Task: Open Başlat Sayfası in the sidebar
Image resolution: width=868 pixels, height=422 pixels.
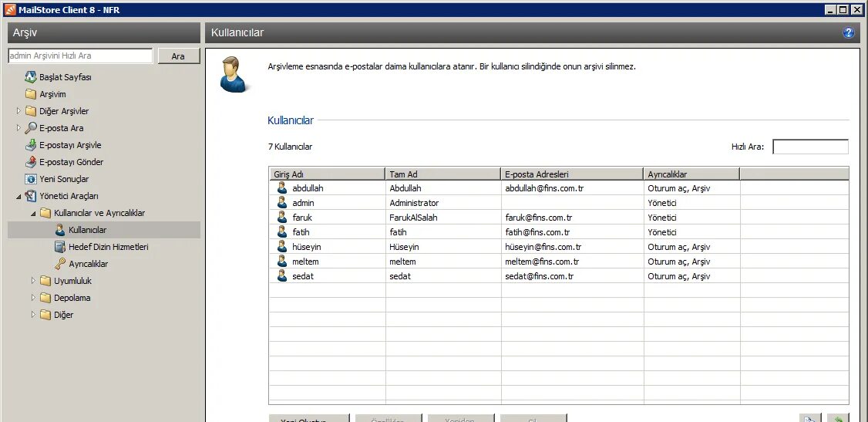Action: point(66,77)
